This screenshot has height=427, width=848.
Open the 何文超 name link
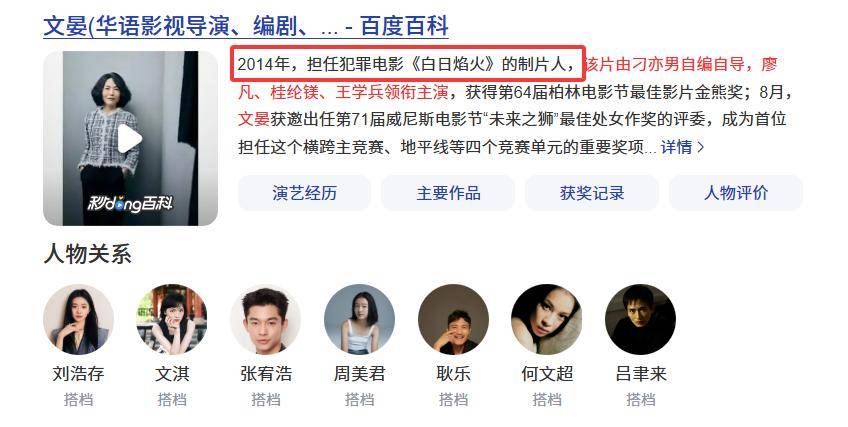(x=547, y=373)
